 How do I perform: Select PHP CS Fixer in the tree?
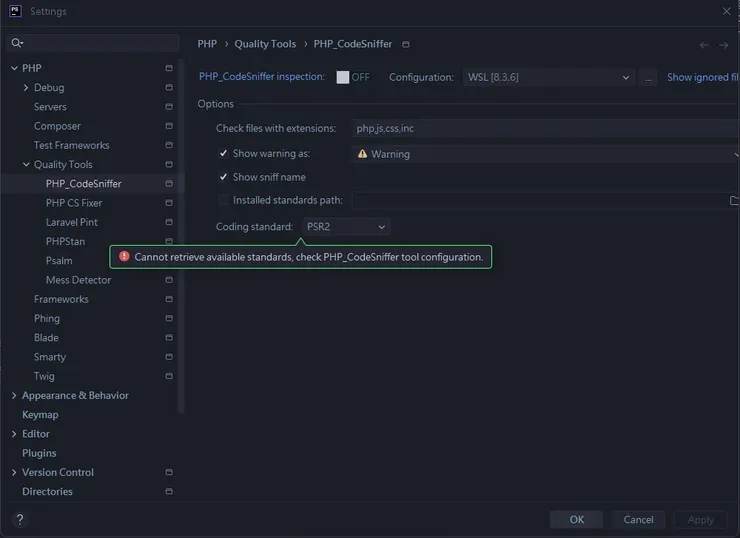(74, 203)
